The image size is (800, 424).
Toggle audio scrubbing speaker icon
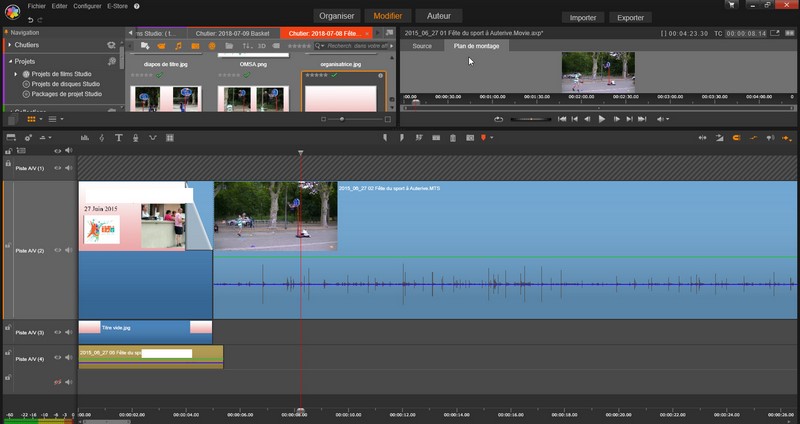770,138
